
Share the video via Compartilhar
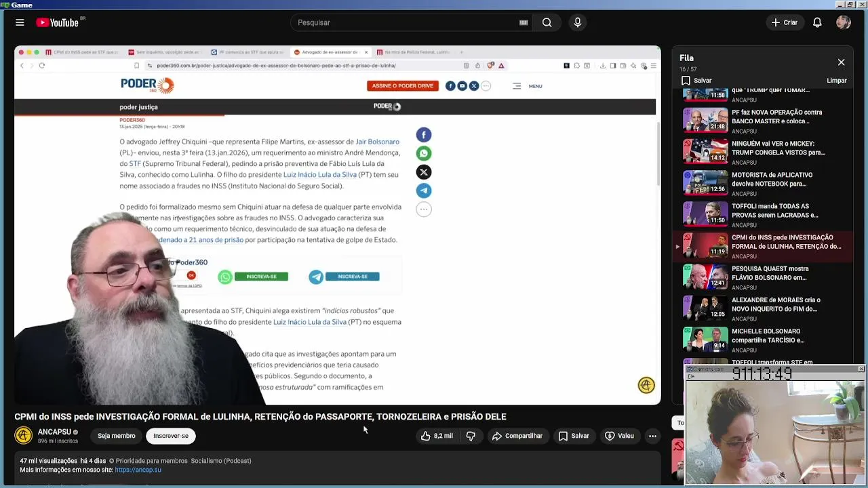[x=517, y=436]
